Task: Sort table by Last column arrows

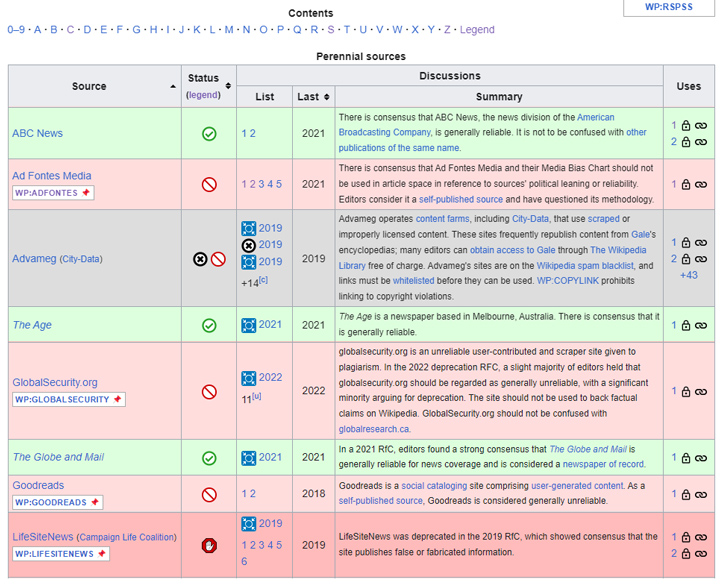Action: coord(326,97)
